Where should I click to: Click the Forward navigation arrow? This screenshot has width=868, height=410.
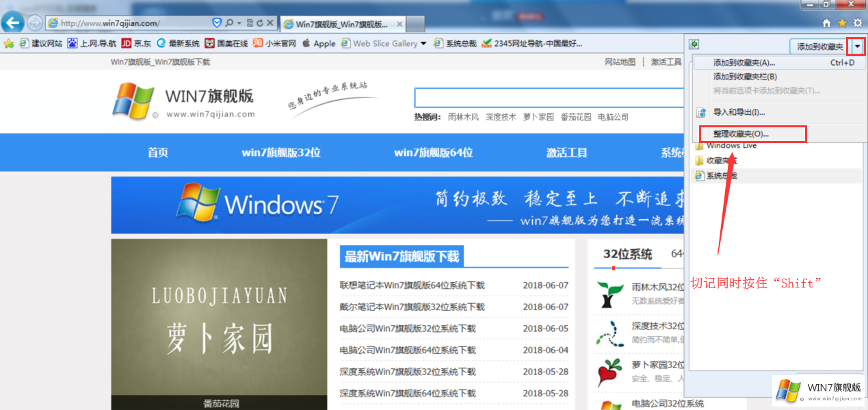(x=34, y=23)
